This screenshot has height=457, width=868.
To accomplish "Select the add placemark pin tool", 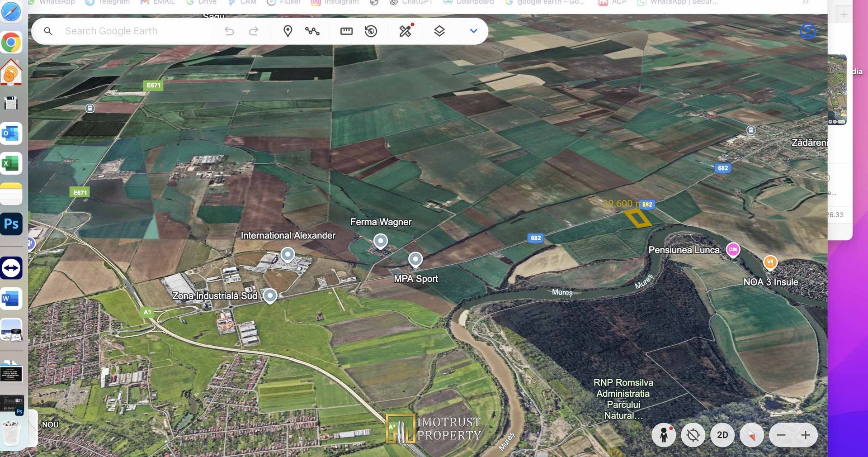I will click(288, 31).
